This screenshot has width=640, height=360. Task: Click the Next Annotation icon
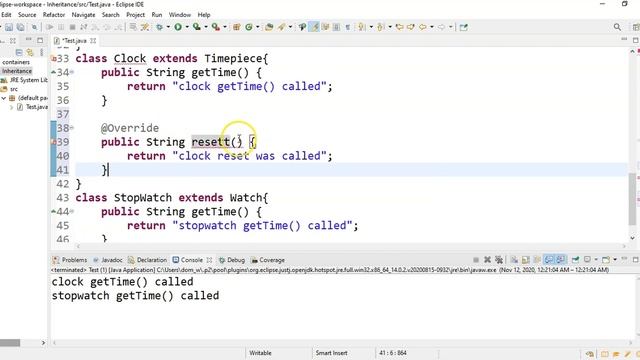point(362,27)
